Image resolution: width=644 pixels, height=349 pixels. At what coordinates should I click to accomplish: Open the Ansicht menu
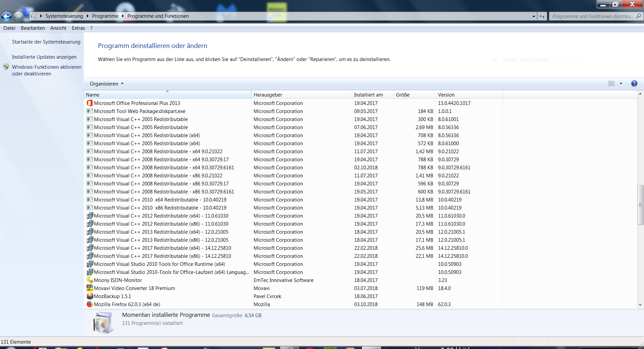(x=58, y=28)
